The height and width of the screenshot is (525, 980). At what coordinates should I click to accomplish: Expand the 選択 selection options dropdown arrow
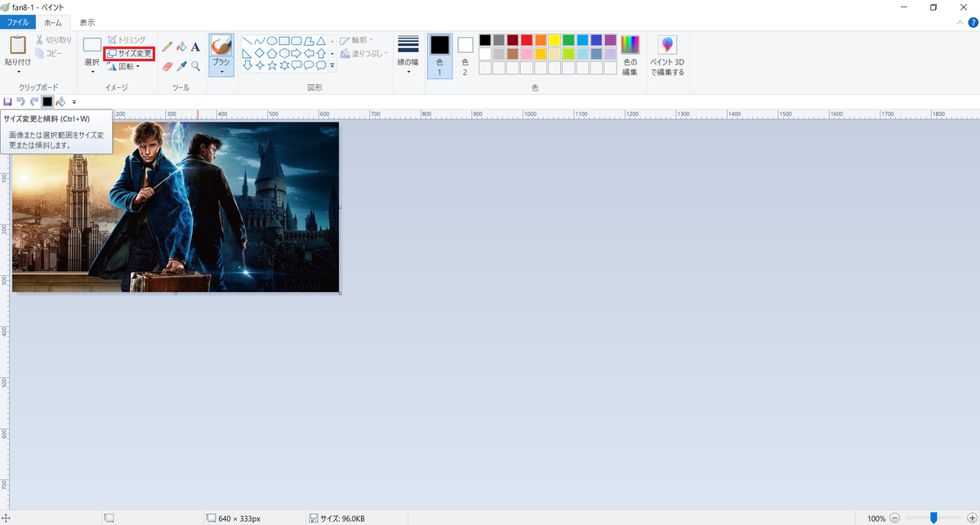click(92, 72)
